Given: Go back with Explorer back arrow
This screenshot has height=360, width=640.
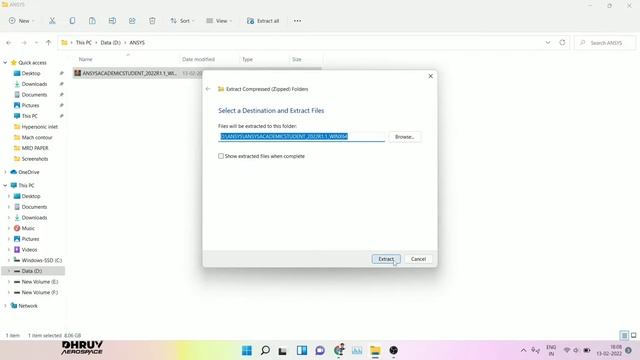Looking at the screenshot, I should (x=9, y=42).
